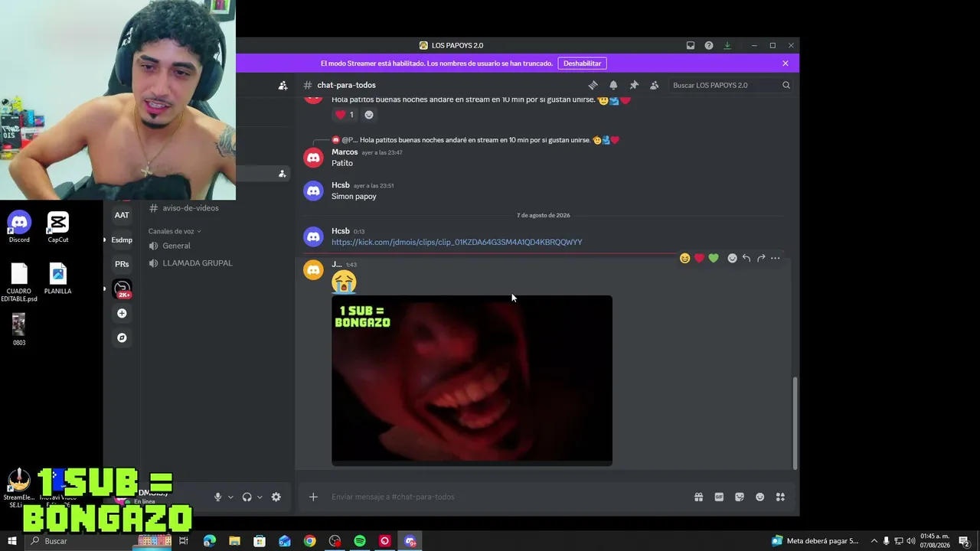Reply to the hovered message
980x551 pixels.
(x=746, y=259)
